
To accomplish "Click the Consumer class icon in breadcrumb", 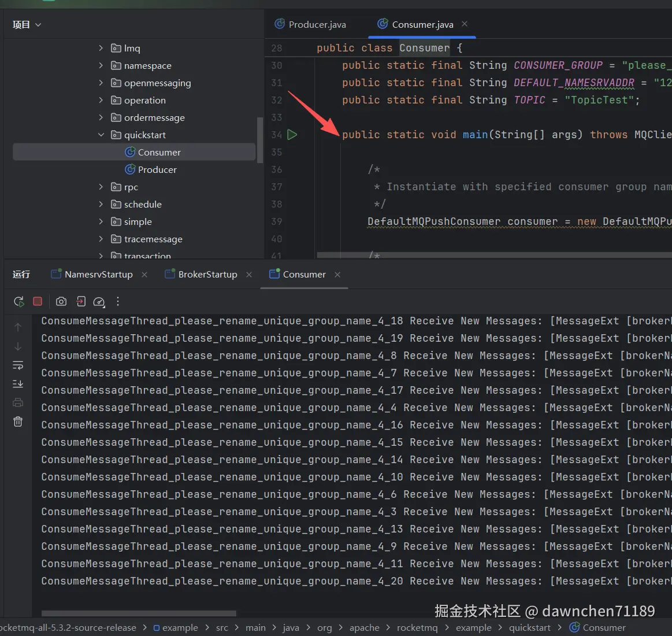I will pos(574,627).
